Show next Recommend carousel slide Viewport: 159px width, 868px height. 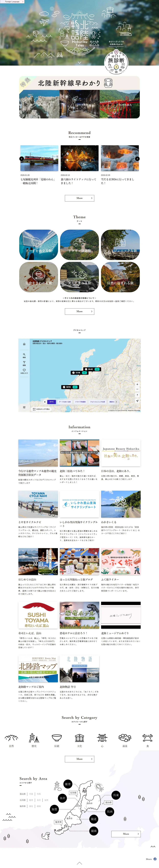pos(137,159)
